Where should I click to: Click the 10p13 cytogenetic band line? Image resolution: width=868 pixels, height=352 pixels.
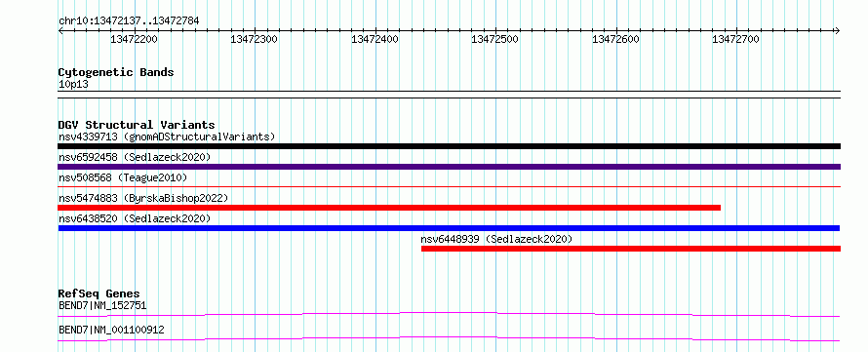coord(449,94)
